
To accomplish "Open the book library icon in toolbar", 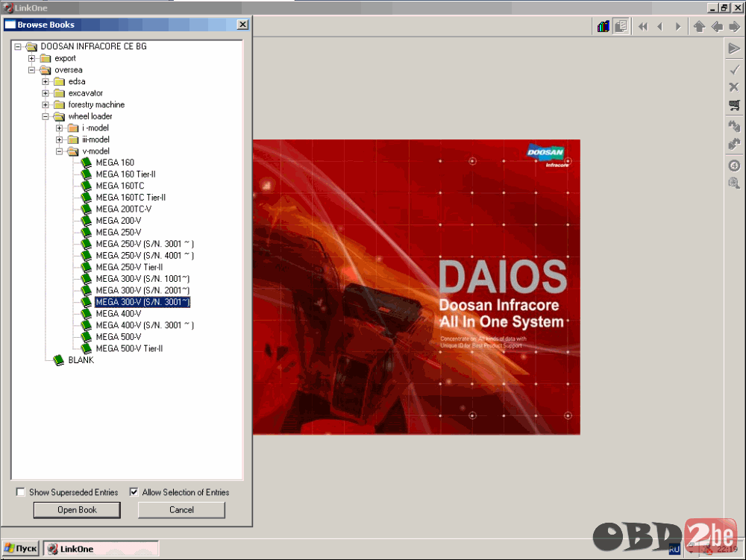I will tap(604, 26).
